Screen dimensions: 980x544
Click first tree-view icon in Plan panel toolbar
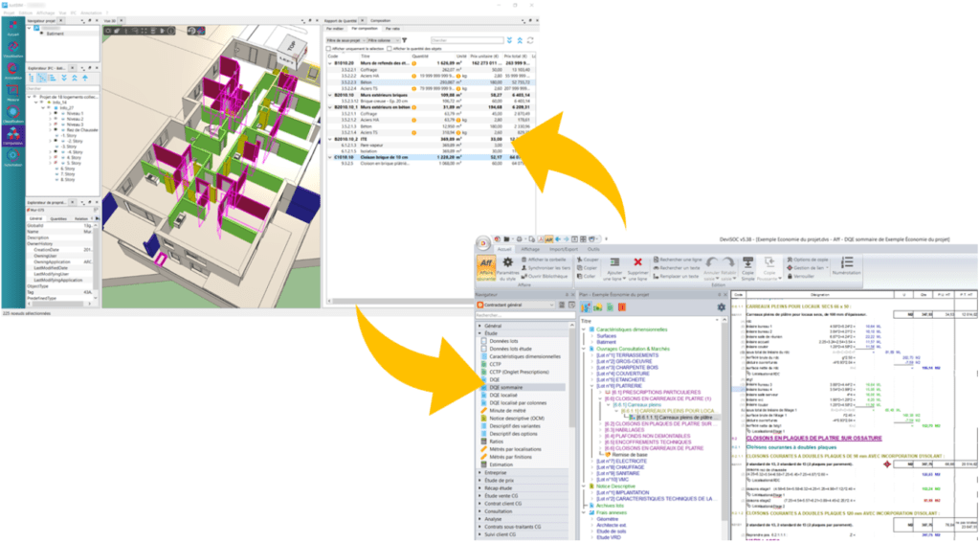click(x=586, y=307)
